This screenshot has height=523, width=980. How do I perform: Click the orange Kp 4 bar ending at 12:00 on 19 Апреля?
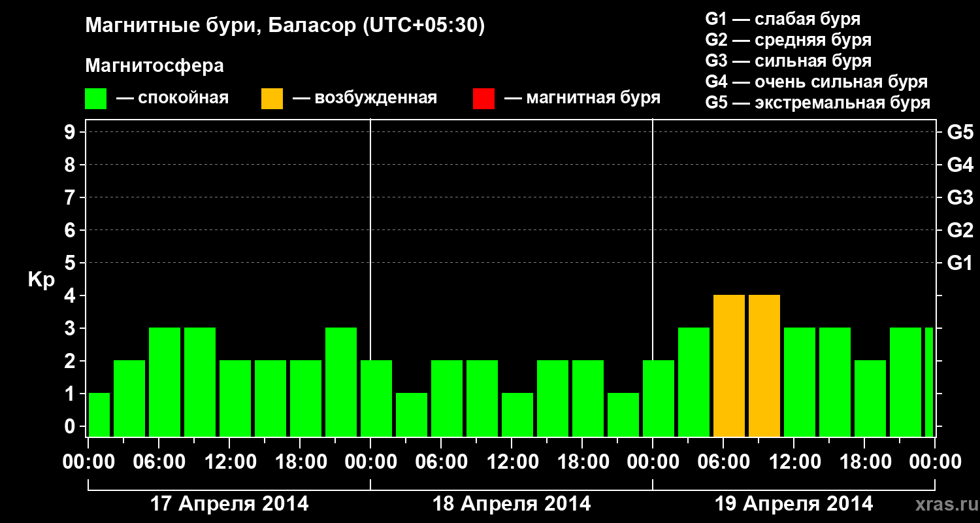(x=764, y=365)
